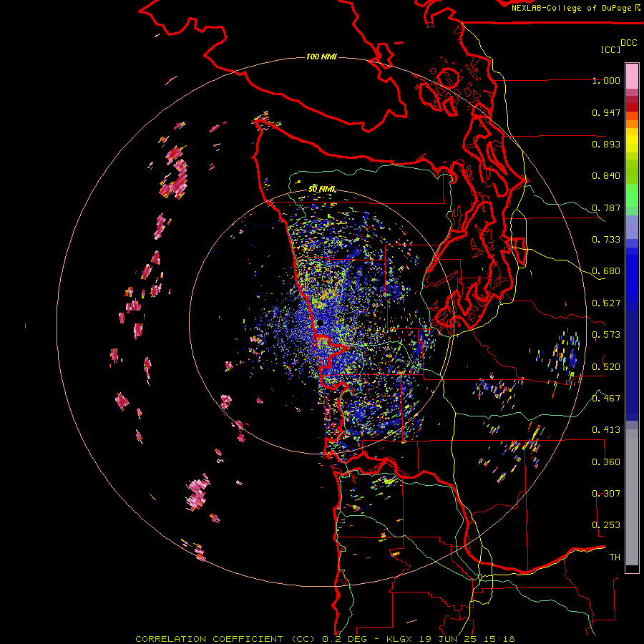
Task: Pick the 0.893 scale value
Action: pyautogui.click(x=606, y=144)
